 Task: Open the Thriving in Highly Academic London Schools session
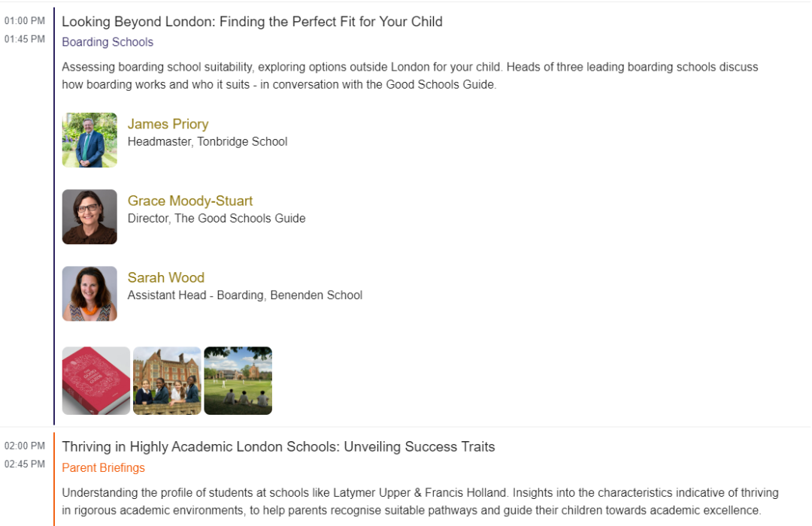click(x=279, y=447)
